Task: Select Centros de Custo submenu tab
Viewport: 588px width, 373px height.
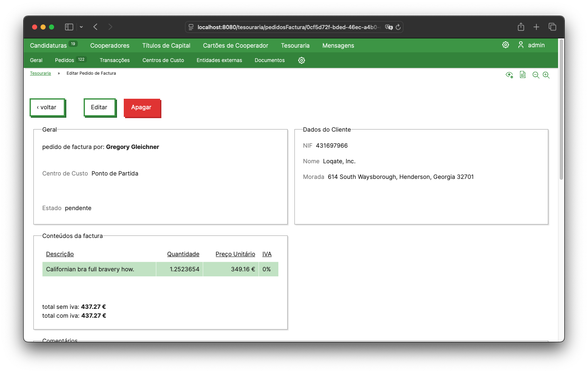Action: click(163, 60)
